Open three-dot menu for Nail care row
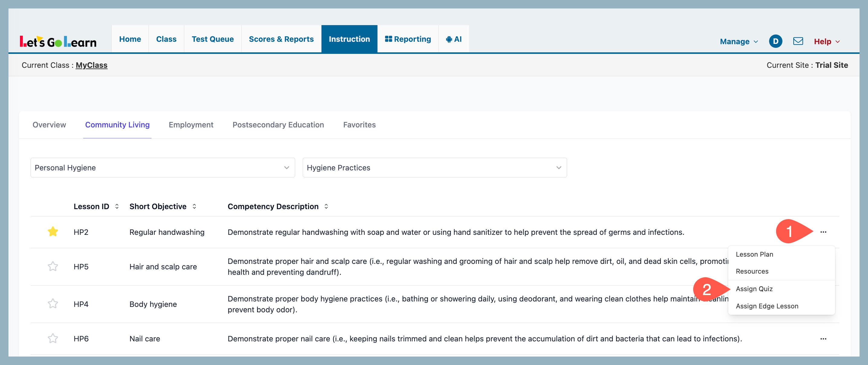 click(823, 339)
